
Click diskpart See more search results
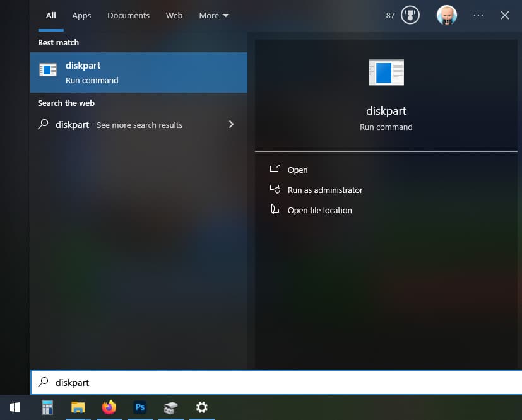[119, 125]
